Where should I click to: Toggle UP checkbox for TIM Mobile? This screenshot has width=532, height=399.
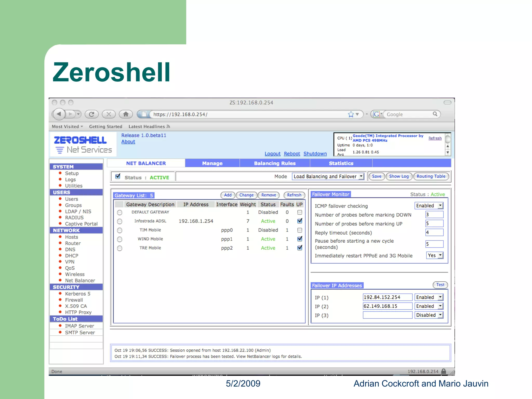click(300, 230)
